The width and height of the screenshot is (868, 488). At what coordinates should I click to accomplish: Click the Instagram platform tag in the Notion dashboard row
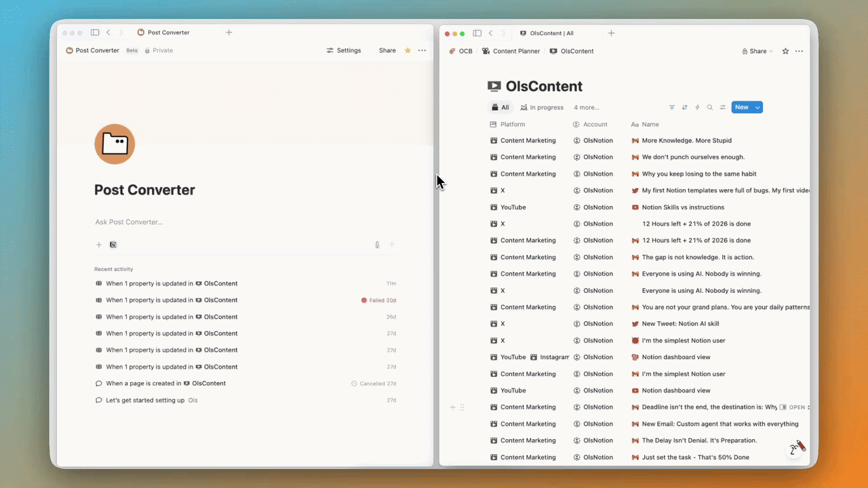[549, 357]
